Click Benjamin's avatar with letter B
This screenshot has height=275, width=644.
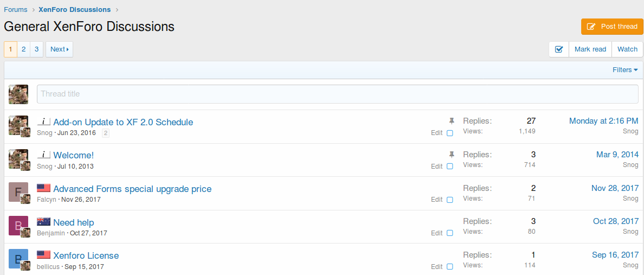(x=18, y=225)
